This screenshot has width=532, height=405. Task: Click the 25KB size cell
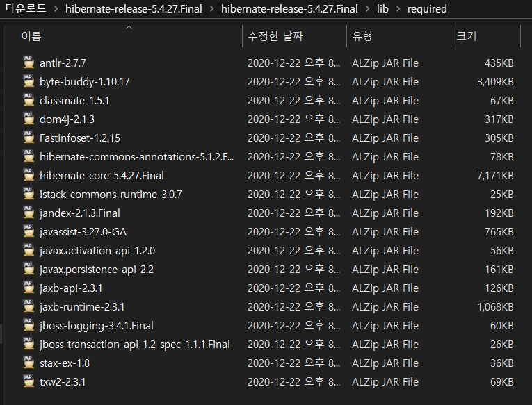pyautogui.click(x=501, y=195)
